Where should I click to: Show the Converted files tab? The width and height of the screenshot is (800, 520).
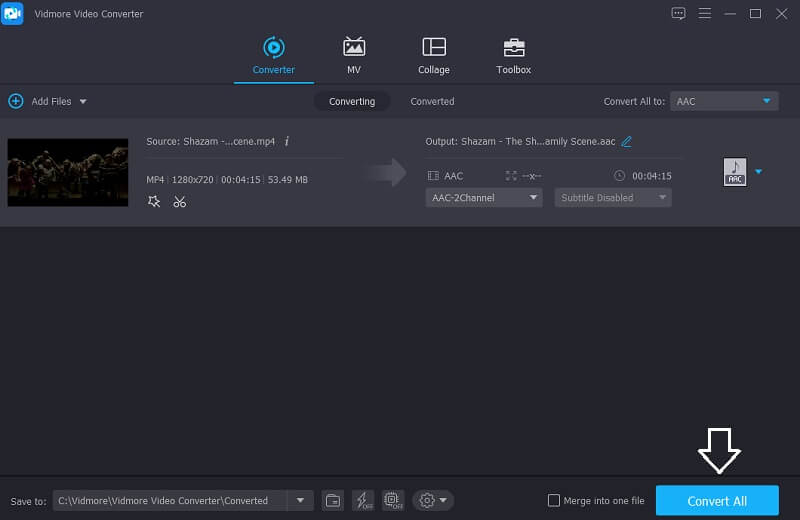coord(432,101)
